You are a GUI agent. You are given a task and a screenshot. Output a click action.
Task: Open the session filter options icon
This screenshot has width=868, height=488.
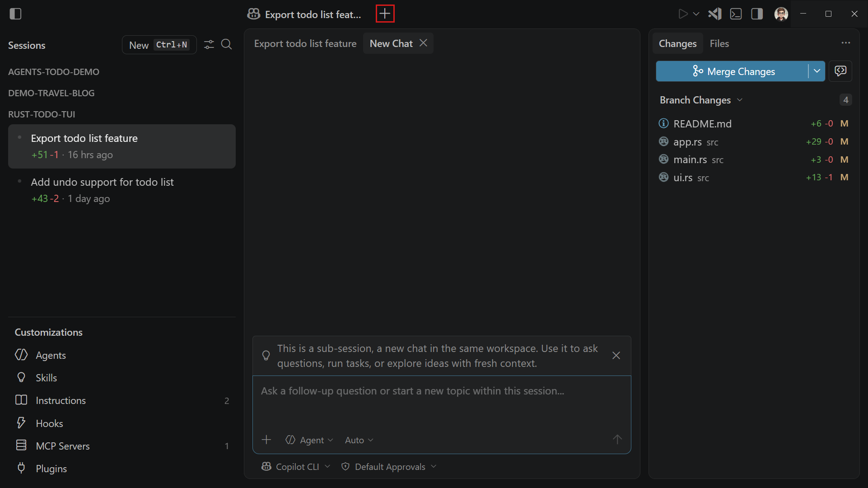[x=208, y=44]
